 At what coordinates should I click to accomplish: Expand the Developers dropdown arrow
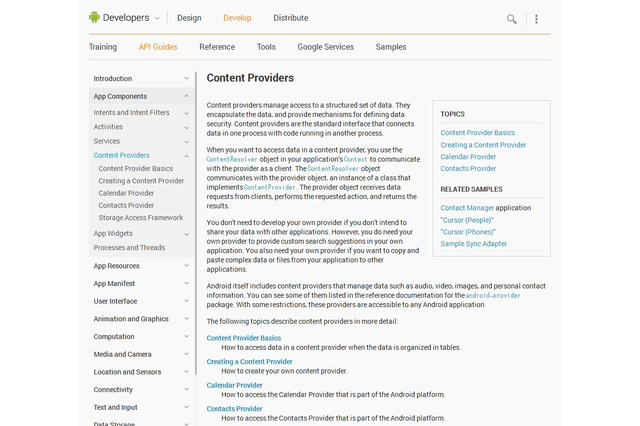click(x=157, y=18)
